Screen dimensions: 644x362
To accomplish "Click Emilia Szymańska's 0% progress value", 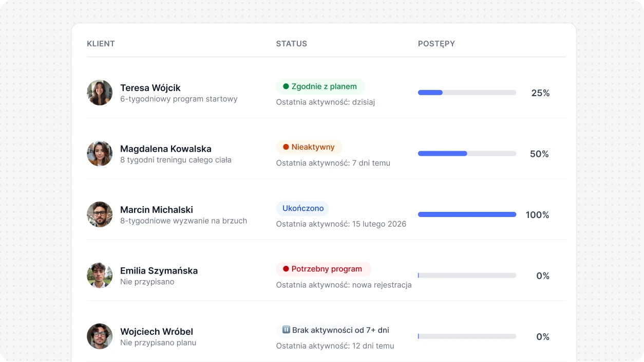I will pyautogui.click(x=543, y=276).
